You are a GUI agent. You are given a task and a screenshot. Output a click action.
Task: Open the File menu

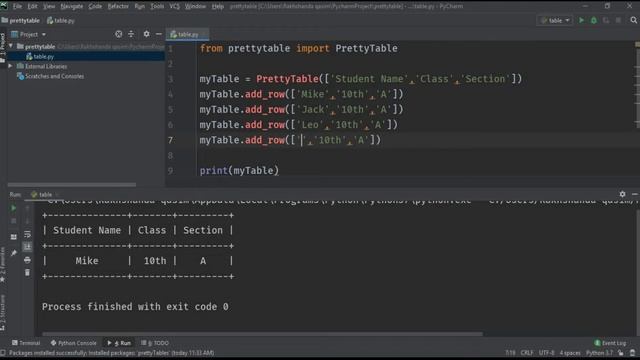point(17,6)
